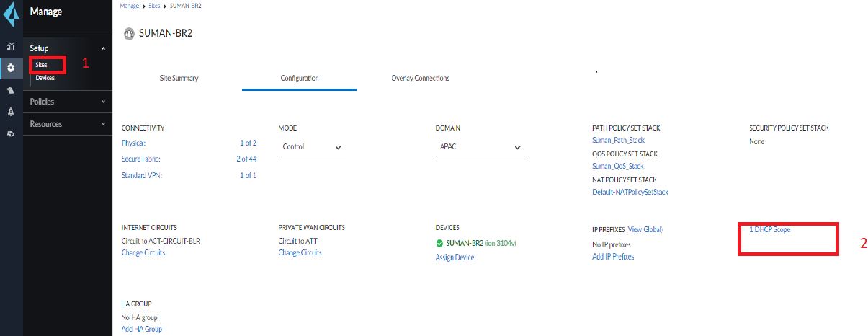Click Add IP Prefixes link
The height and width of the screenshot is (336, 868).
(x=613, y=257)
